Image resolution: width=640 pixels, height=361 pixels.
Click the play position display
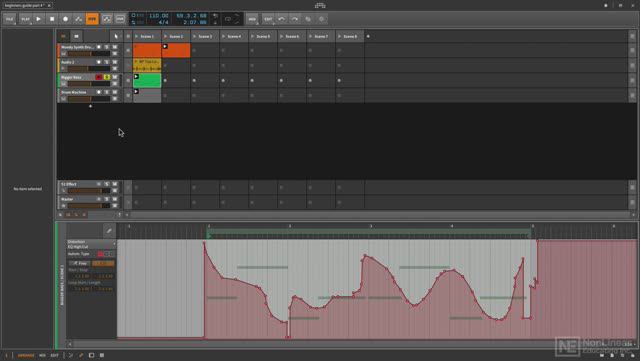pyautogui.click(x=191, y=16)
